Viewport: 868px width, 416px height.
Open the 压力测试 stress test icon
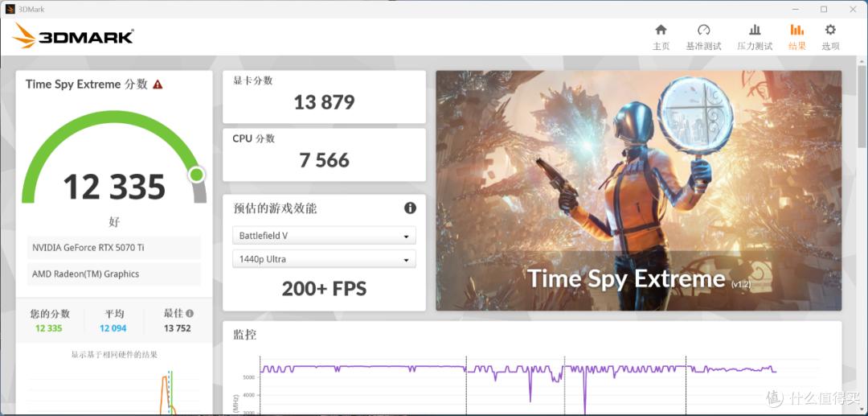pyautogui.click(x=755, y=30)
